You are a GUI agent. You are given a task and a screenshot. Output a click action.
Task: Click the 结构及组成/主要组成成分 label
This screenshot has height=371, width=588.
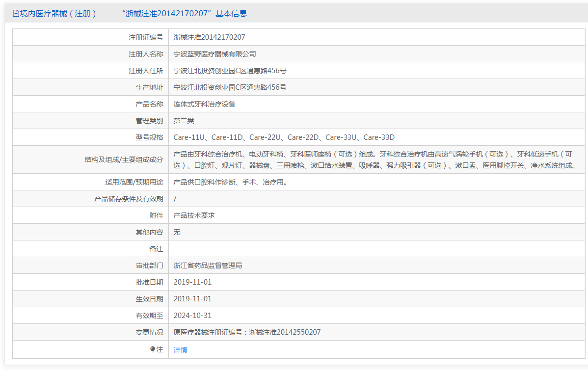124,159
